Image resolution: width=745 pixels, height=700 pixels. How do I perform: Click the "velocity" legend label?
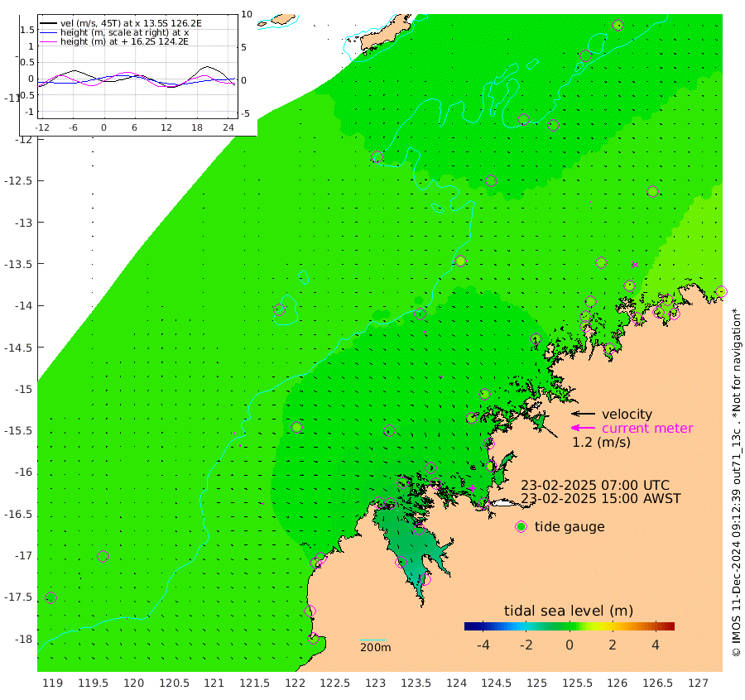pyautogui.click(x=627, y=414)
